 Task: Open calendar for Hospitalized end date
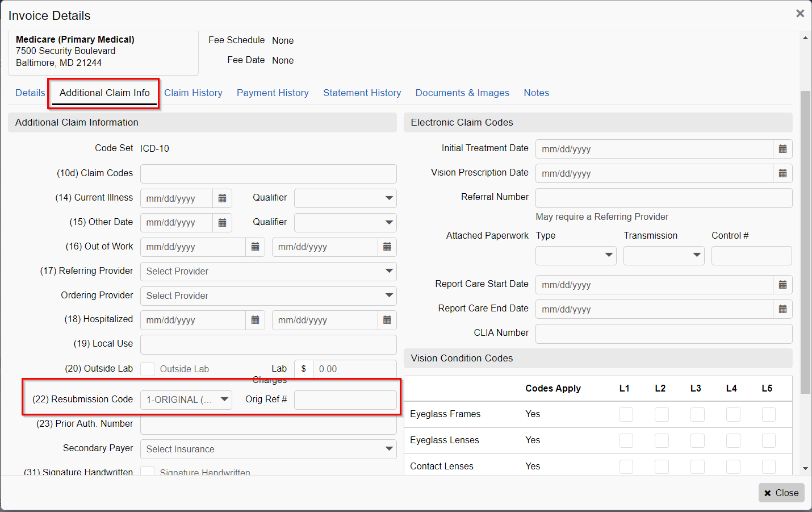(387, 320)
